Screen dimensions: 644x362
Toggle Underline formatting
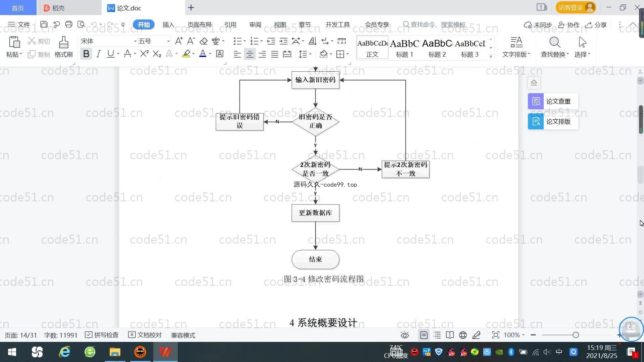pyautogui.click(x=110, y=54)
